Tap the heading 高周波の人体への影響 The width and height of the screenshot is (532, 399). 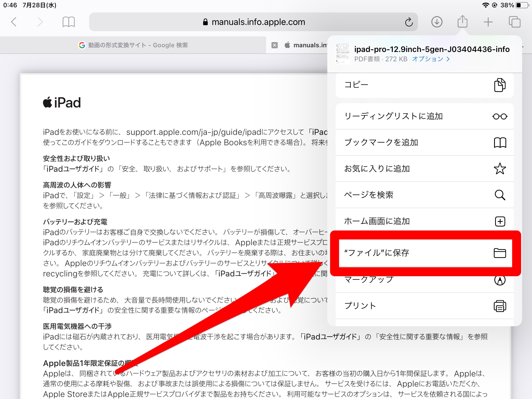tap(77, 185)
